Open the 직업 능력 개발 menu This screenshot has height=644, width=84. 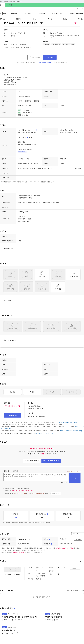pos(57,13)
